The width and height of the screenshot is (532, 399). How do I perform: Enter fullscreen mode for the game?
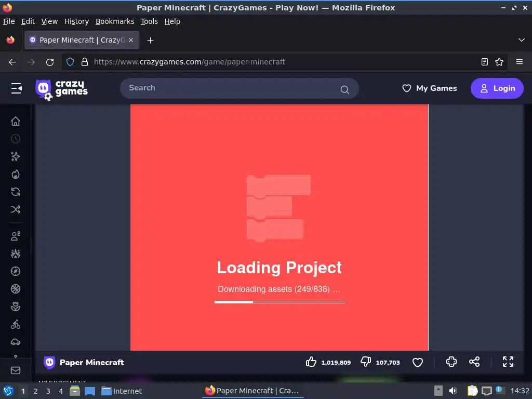pyautogui.click(x=508, y=362)
